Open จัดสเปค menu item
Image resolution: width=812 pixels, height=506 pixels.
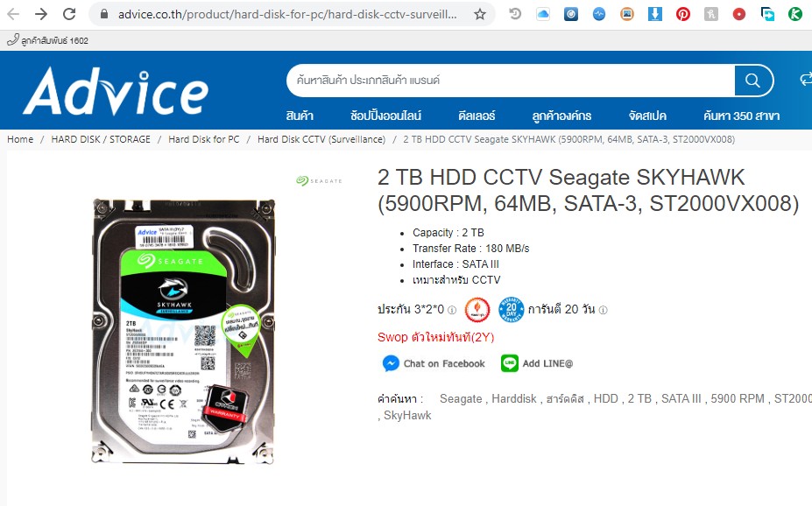tap(647, 116)
